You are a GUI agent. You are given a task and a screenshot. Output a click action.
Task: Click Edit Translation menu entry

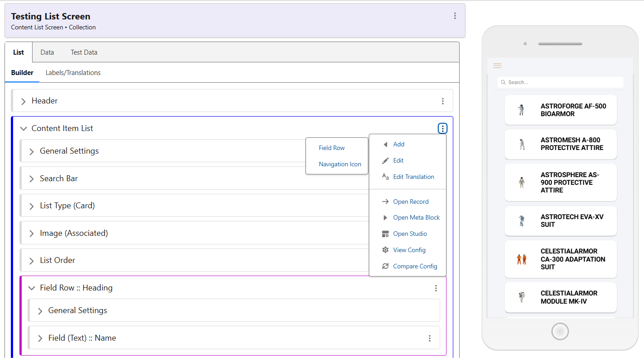pos(413,177)
